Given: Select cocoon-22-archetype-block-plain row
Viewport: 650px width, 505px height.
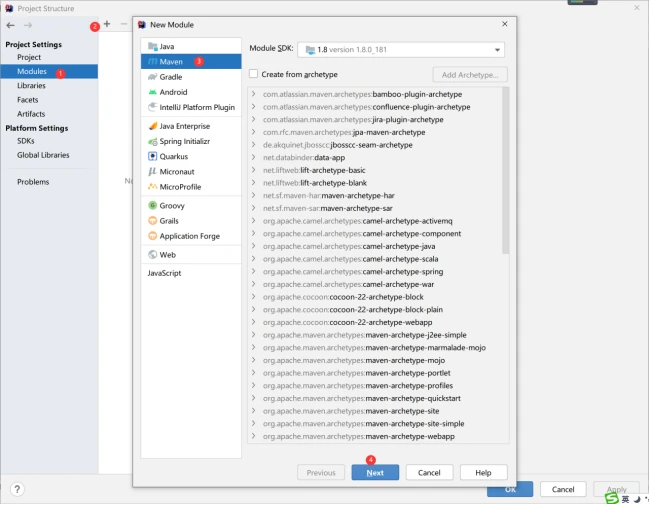Looking at the screenshot, I should 375,309.
